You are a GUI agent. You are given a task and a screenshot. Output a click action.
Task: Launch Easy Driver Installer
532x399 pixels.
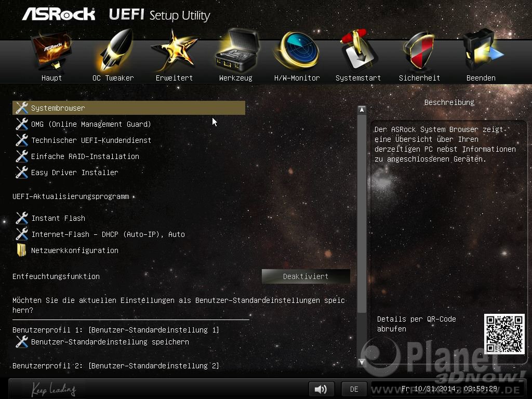point(75,172)
